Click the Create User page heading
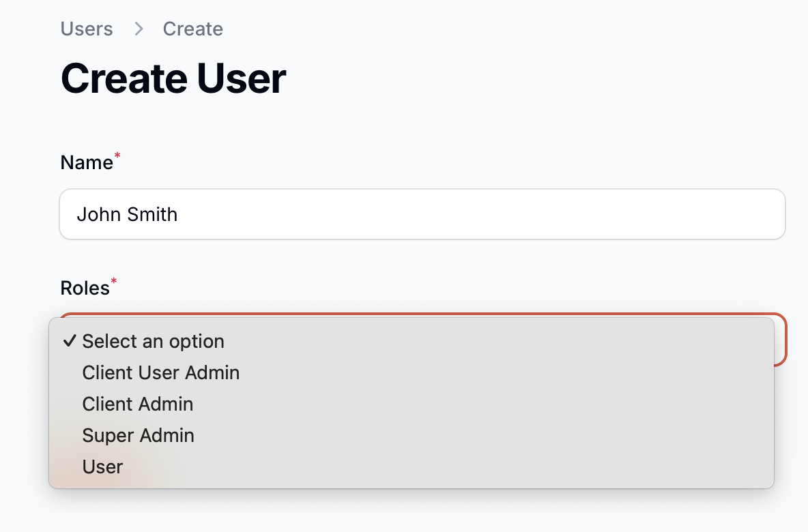Viewport: 808px width, 532px height. [x=173, y=78]
